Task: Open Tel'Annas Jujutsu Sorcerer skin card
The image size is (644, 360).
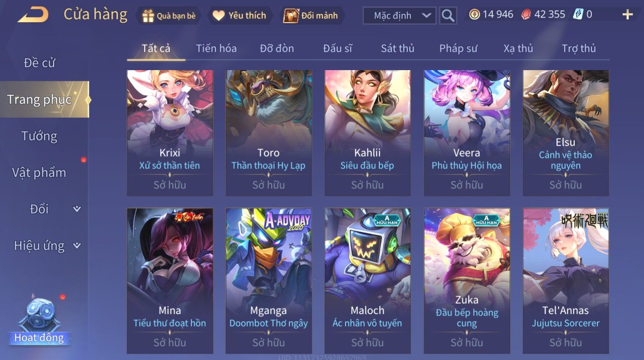Action: (566, 281)
